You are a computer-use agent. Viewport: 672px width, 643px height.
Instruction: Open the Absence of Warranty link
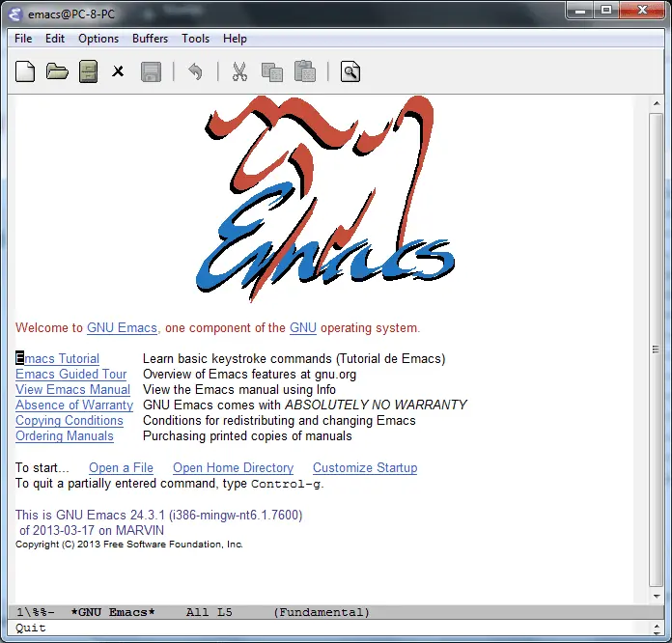[x=74, y=405]
